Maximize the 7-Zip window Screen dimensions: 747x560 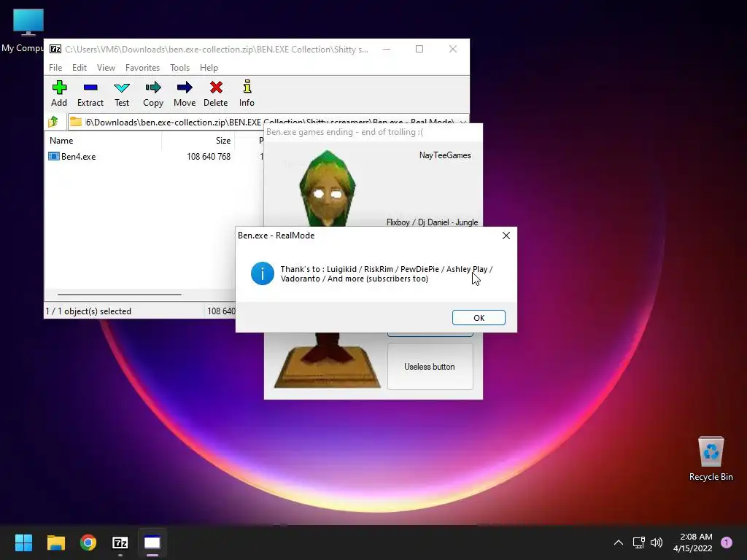pos(419,49)
